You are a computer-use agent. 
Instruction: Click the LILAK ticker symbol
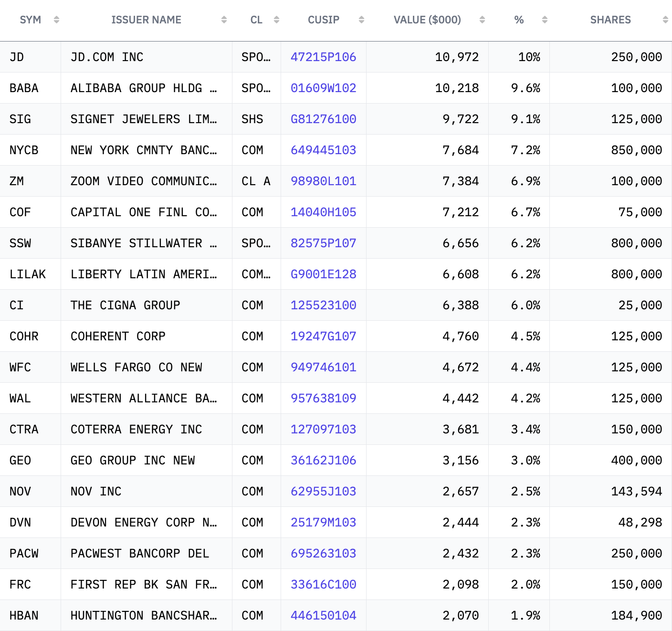coord(28,274)
